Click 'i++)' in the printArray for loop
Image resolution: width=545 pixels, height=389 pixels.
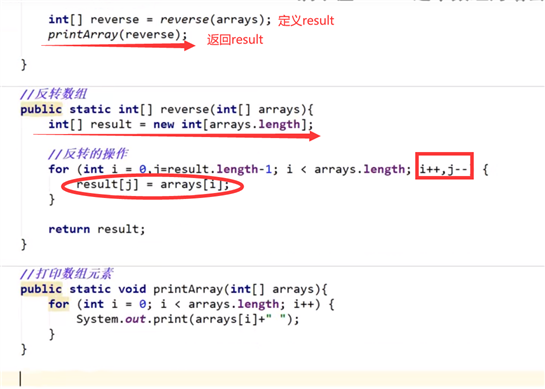(307, 304)
